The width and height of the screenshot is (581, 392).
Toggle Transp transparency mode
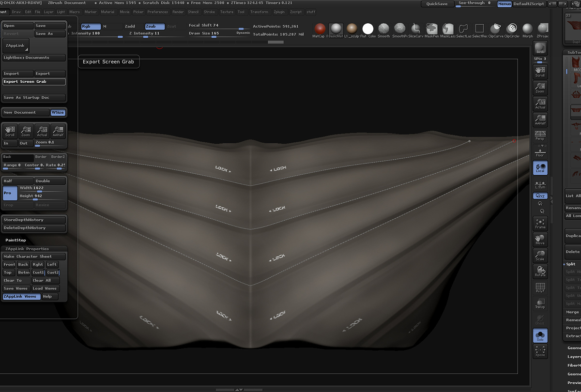coord(540,303)
